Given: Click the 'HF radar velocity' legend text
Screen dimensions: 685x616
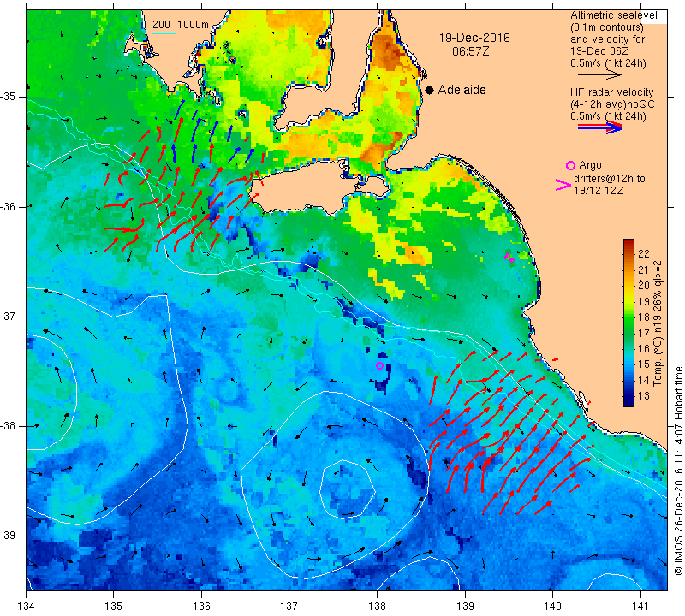Looking at the screenshot, I should pos(612,92).
